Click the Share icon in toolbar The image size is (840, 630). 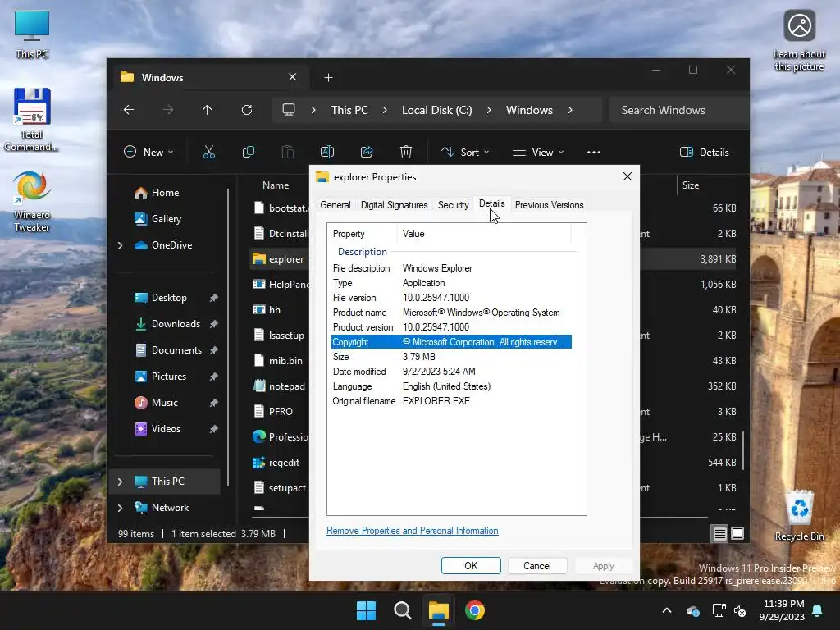point(367,152)
